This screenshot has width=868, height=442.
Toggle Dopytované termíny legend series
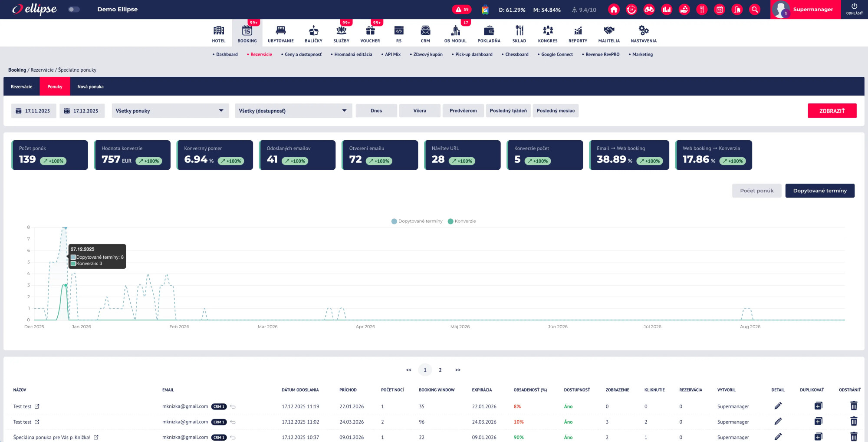click(417, 221)
